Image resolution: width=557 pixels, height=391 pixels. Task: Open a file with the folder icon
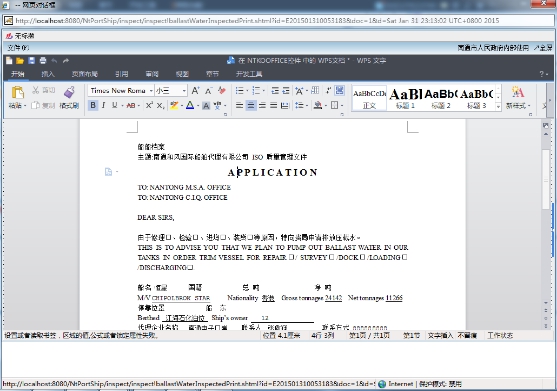(20, 61)
